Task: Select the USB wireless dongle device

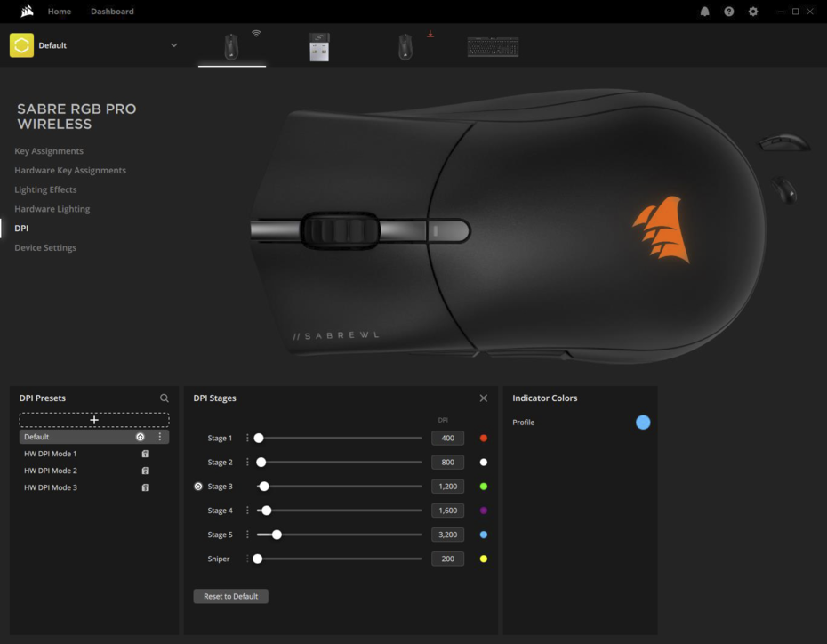Action: (319, 47)
